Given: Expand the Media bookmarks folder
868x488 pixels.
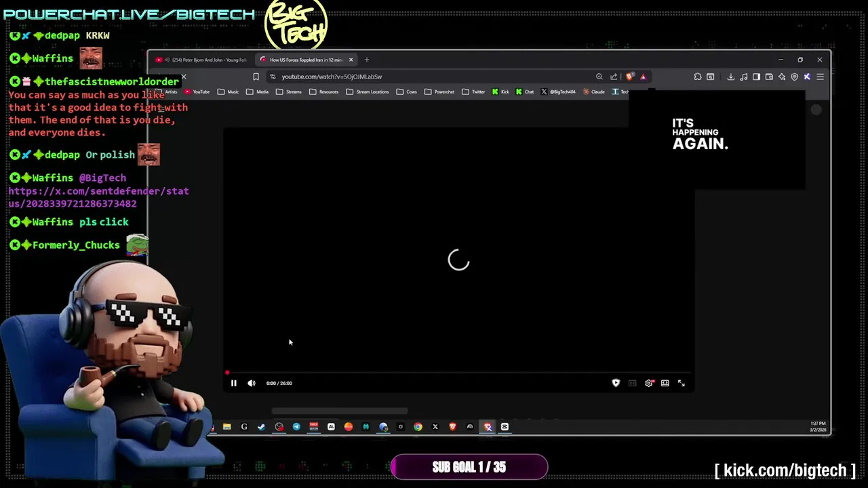Looking at the screenshot, I should click(258, 91).
